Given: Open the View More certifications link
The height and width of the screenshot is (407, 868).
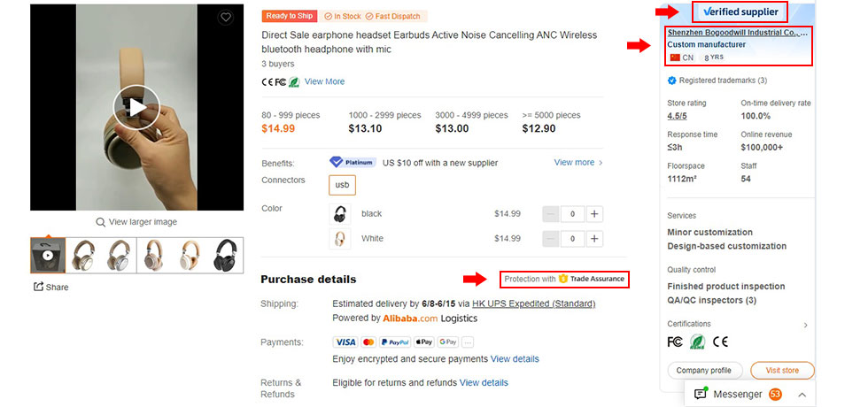Looking at the screenshot, I should (x=324, y=81).
